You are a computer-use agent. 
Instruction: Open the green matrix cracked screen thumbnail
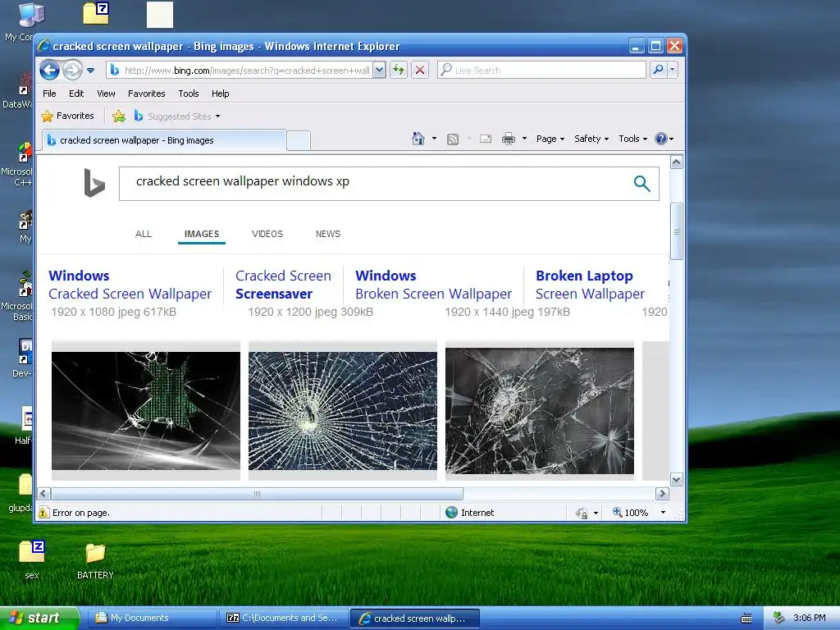pos(146,411)
